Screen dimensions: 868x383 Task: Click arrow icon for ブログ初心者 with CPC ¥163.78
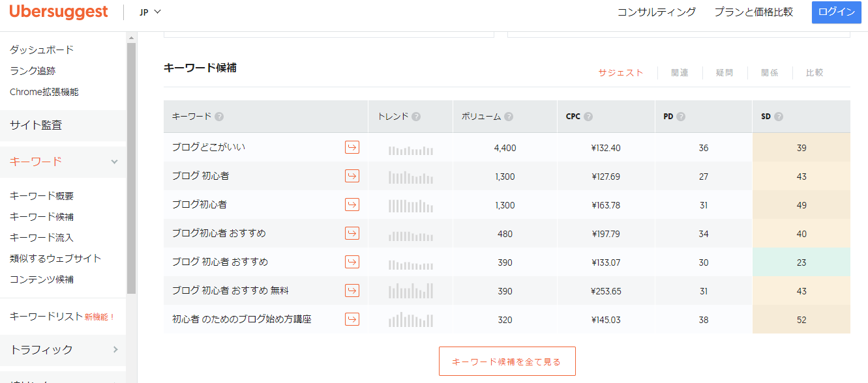[352, 205]
